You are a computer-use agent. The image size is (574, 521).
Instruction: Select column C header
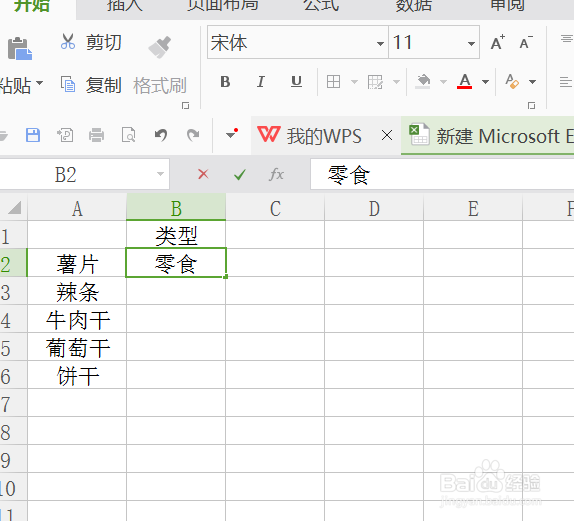(x=275, y=208)
